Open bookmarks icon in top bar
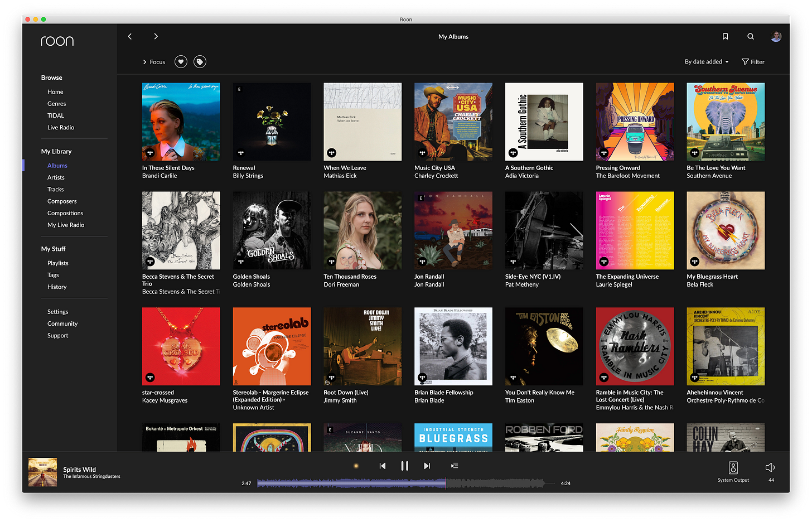 [x=725, y=36]
